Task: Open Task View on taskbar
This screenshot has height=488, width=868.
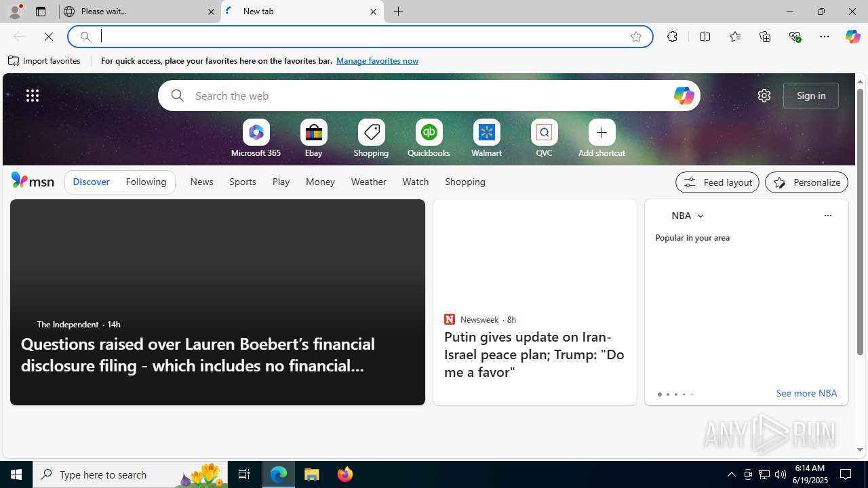Action: [244, 474]
